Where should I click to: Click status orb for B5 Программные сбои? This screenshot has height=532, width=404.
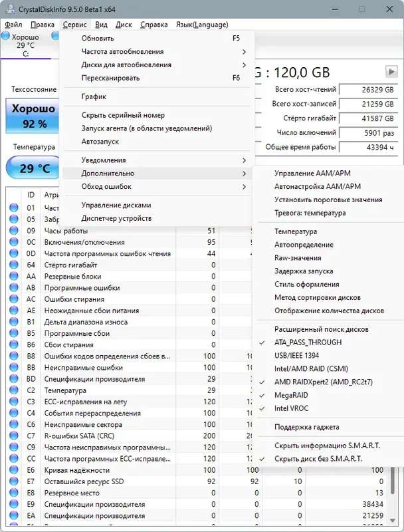pos(14,333)
